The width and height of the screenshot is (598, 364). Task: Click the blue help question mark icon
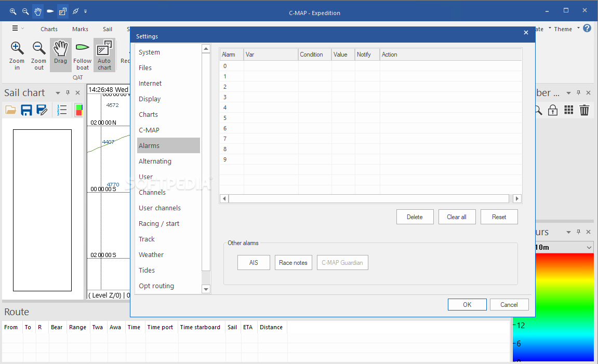[587, 28]
